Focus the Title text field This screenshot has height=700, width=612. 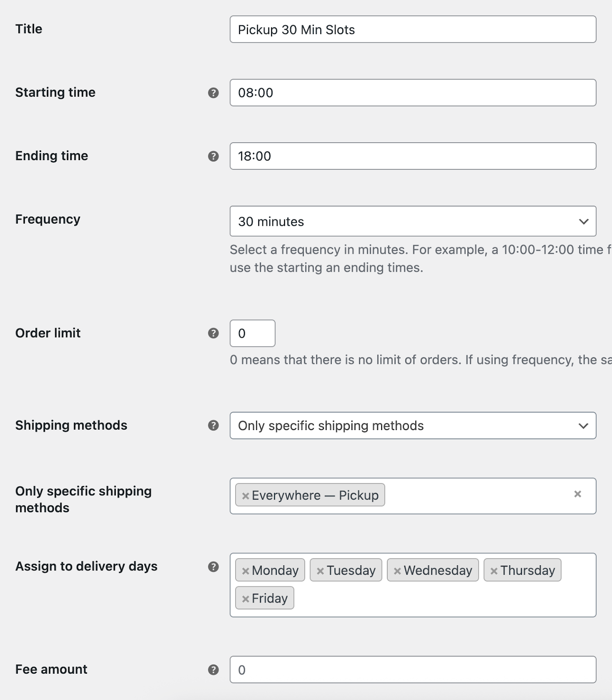[413, 29]
